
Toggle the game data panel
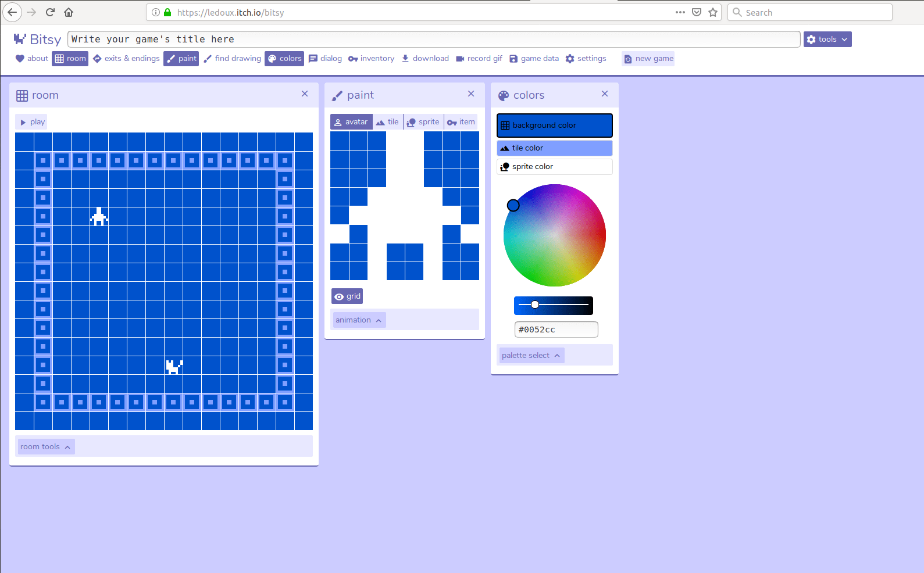pyautogui.click(x=534, y=59)
